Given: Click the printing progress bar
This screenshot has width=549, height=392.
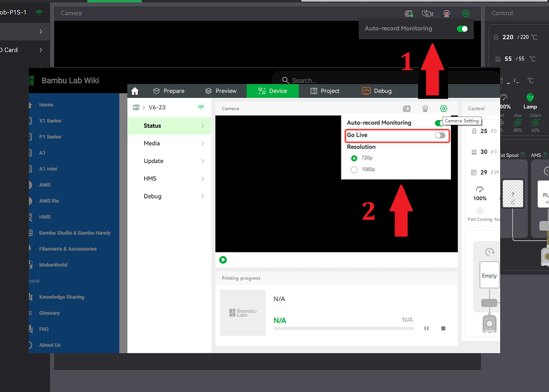Looking at the screenshot, I should tap(344, 329).
